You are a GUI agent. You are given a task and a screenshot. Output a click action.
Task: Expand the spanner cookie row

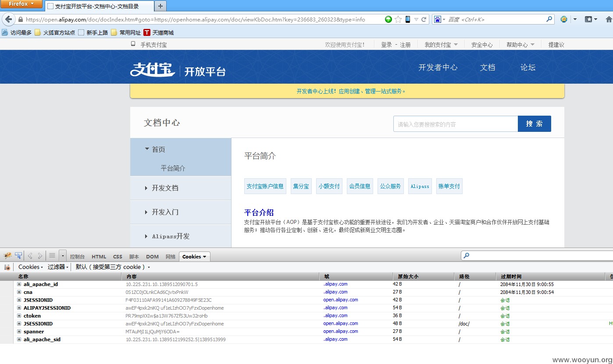(x=19, y=332)
